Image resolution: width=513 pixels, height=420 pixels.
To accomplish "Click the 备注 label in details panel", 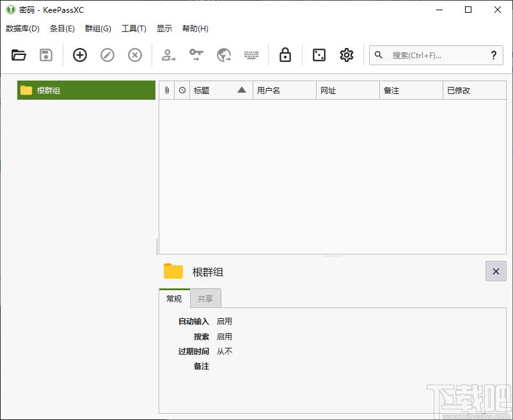I will [x=201, y=366].
